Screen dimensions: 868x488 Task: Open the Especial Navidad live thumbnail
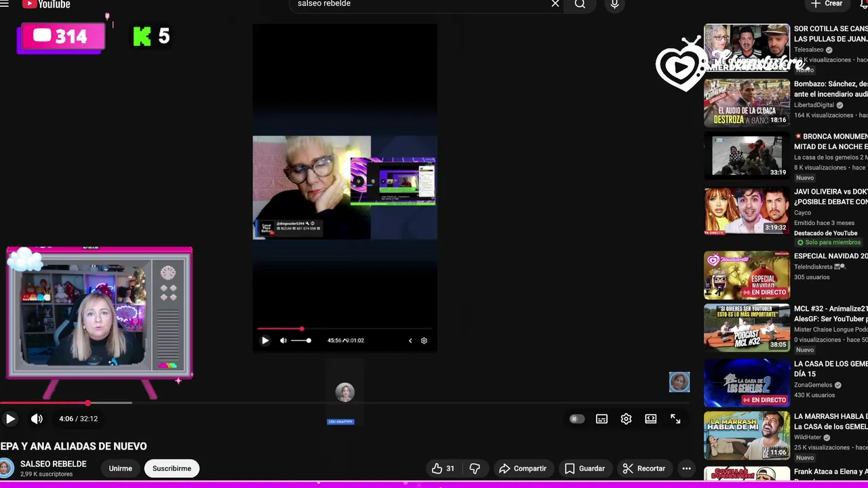point(747,275)
